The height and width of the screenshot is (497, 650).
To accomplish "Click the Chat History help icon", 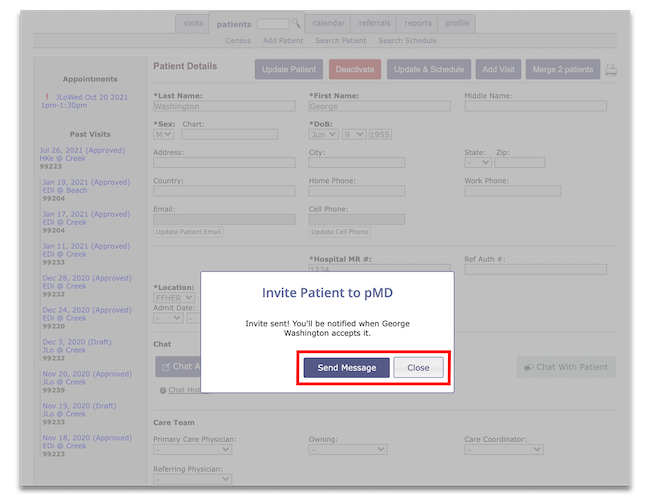I will click(x=163, y=390).
